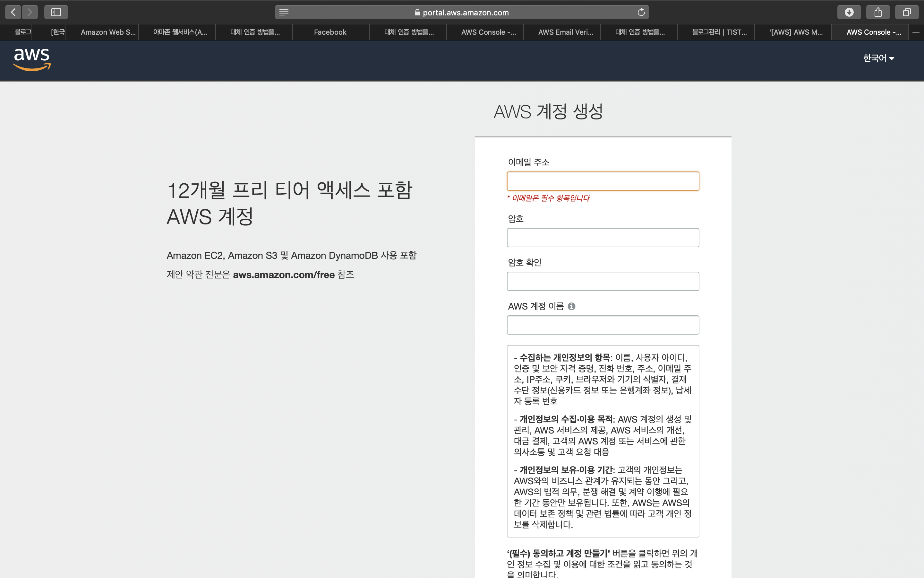
Task: Click the '(필수) 동의하고 계정 만들기' notice text
Action: coord(603,564)
